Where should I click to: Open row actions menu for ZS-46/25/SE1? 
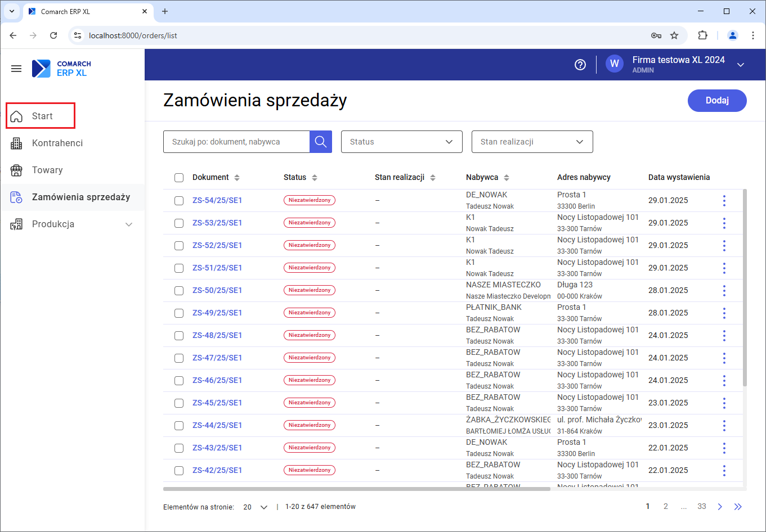(x=724, y=380)
